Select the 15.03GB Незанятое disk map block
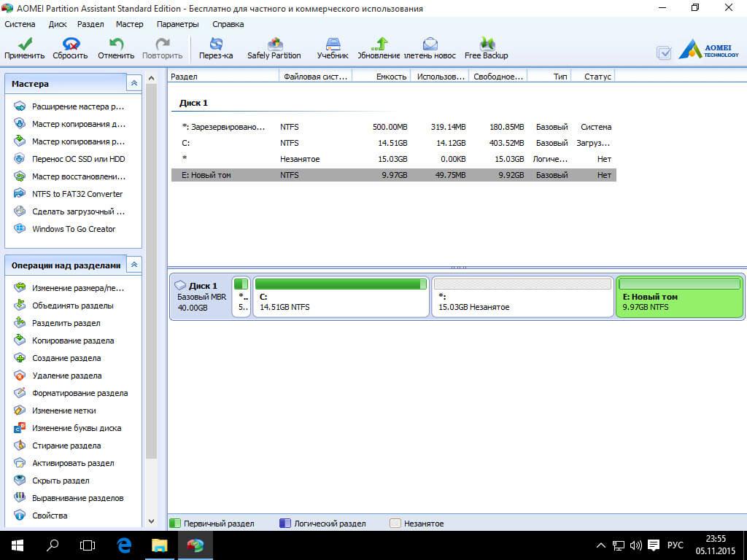Screen dimensions: 747x560 (x=522, y=297)
